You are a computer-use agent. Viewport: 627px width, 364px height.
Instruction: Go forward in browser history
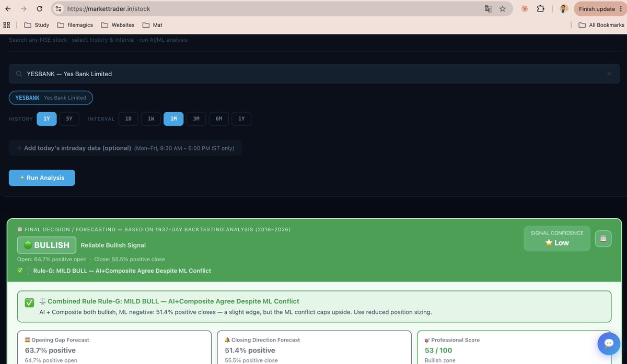[x=23, y=9]
